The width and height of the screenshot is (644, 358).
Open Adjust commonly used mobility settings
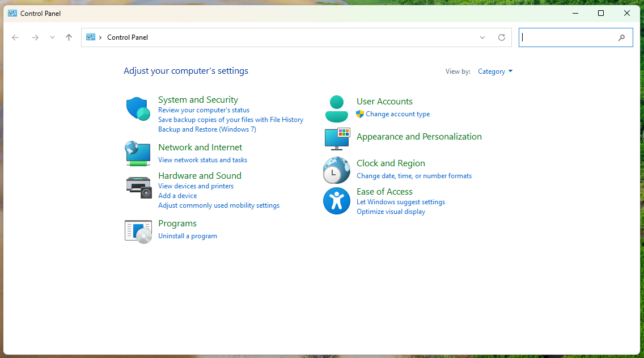pos(219,205)
